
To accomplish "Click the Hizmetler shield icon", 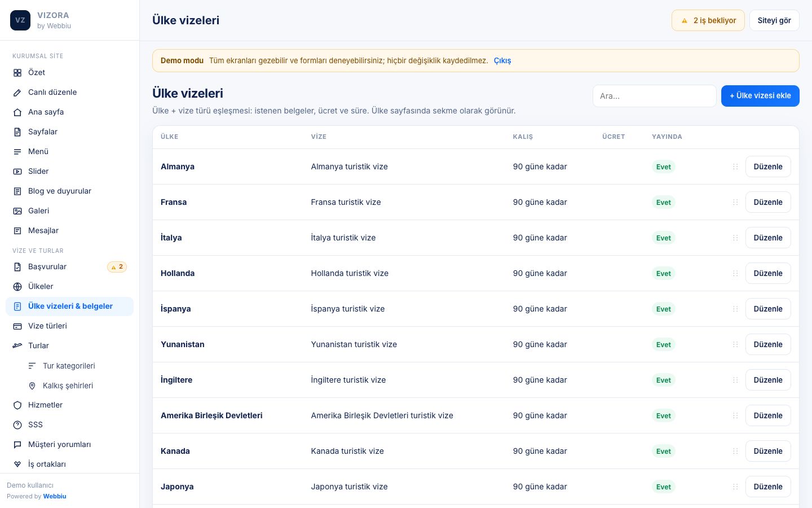I will [17, 405].
